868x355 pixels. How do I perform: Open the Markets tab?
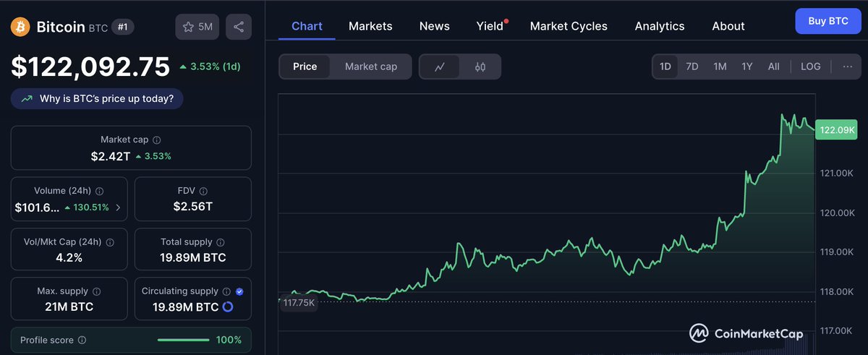click(370, 26)
